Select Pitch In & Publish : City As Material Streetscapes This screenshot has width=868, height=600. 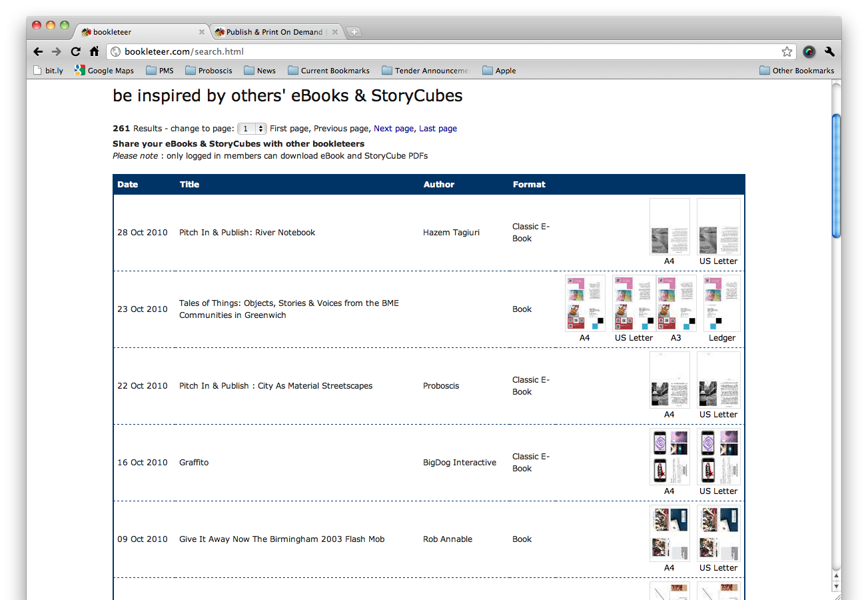[276, 386]
